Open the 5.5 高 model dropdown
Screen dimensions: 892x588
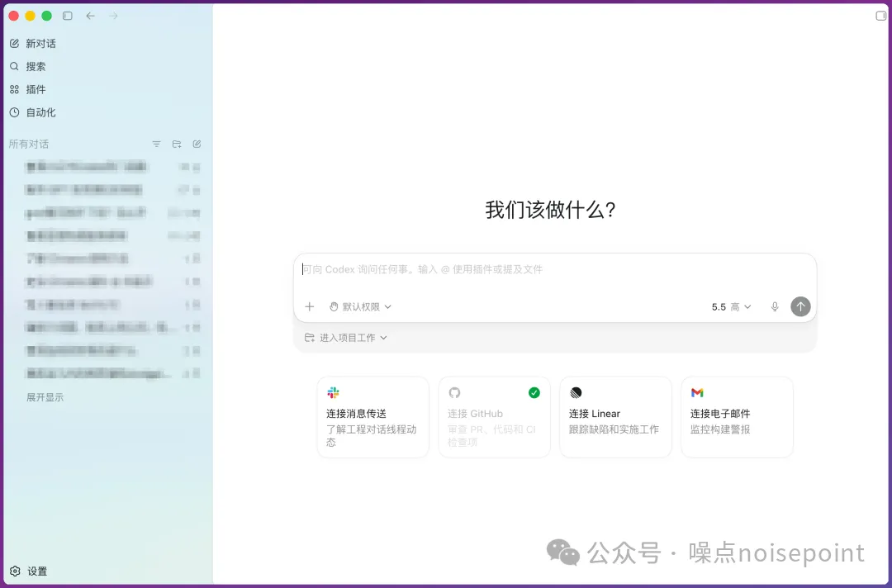point(732,307)
